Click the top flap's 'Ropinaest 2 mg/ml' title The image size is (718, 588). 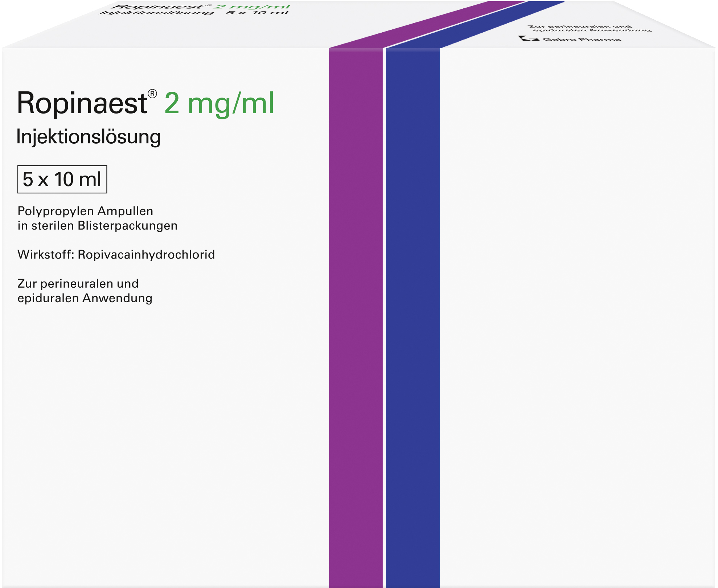201,7
